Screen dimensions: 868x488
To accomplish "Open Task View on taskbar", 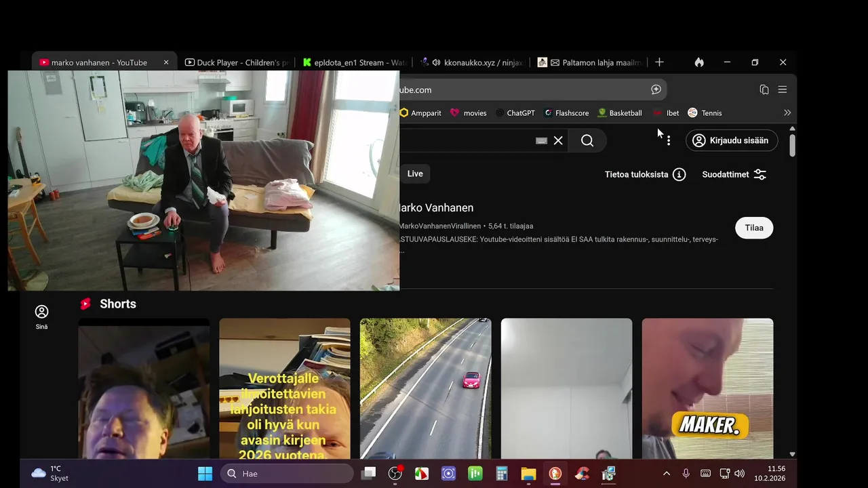I will click(x=368, y=474).
